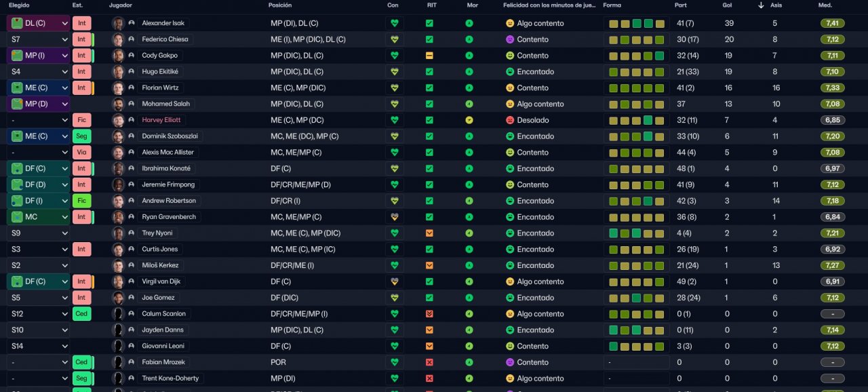Click Calum Scanlon's silhouette portrait
868x392 pixels.
(x=118, y=314)
